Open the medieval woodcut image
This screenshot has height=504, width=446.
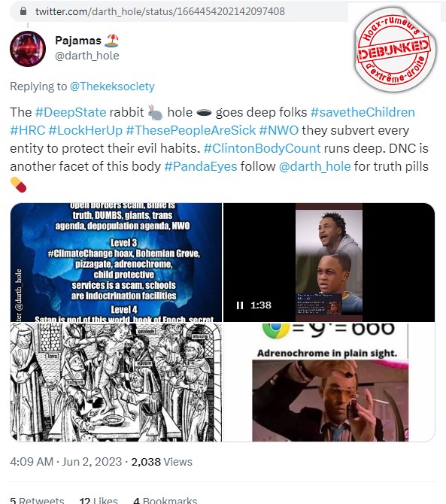[116, 382]
